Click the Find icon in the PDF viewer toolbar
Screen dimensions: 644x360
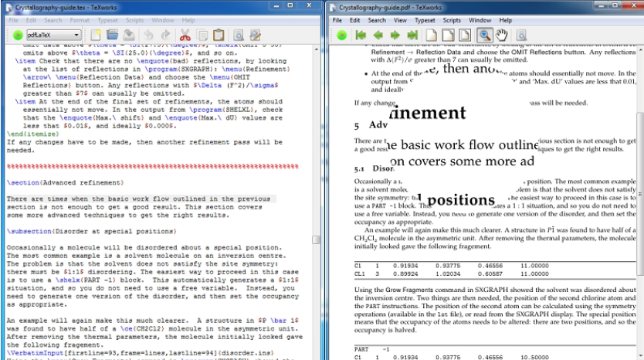coord(521,36)
